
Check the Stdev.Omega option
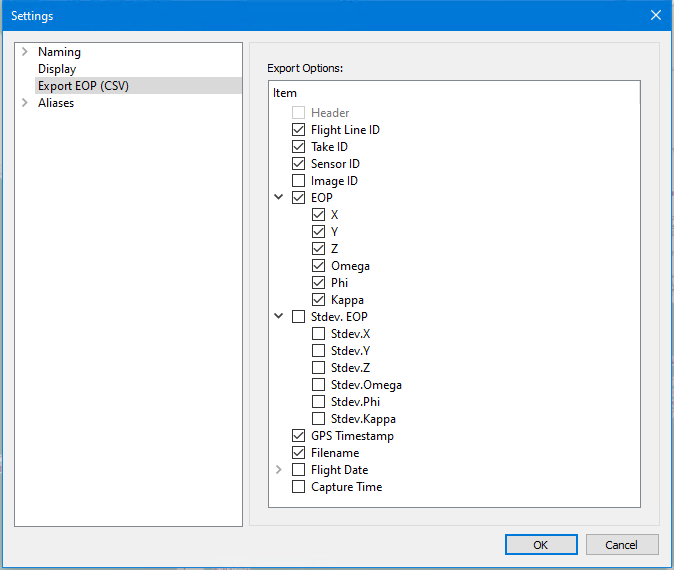[x=318, y=385]
